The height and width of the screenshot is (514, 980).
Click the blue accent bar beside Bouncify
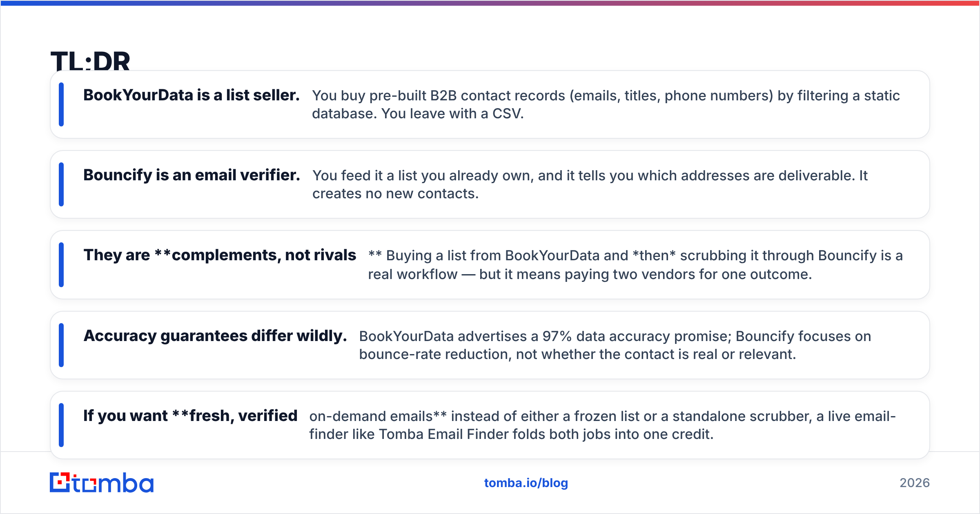click(61, 184)
